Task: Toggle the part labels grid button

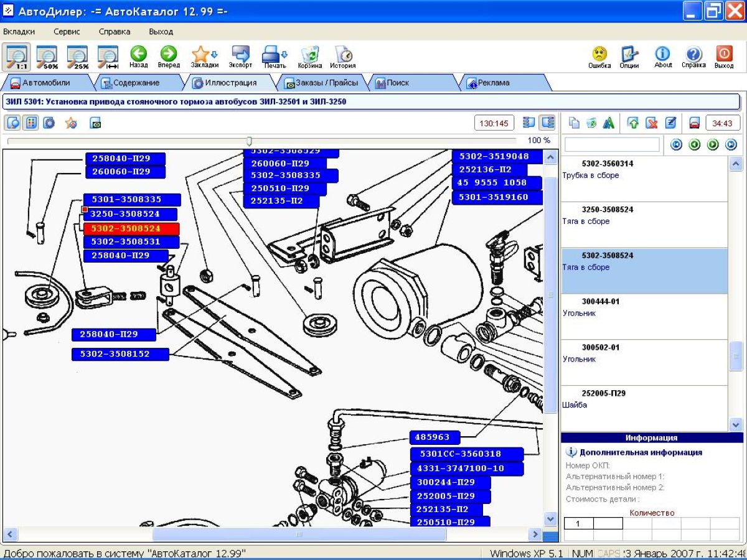Action: tap(31, 123)
